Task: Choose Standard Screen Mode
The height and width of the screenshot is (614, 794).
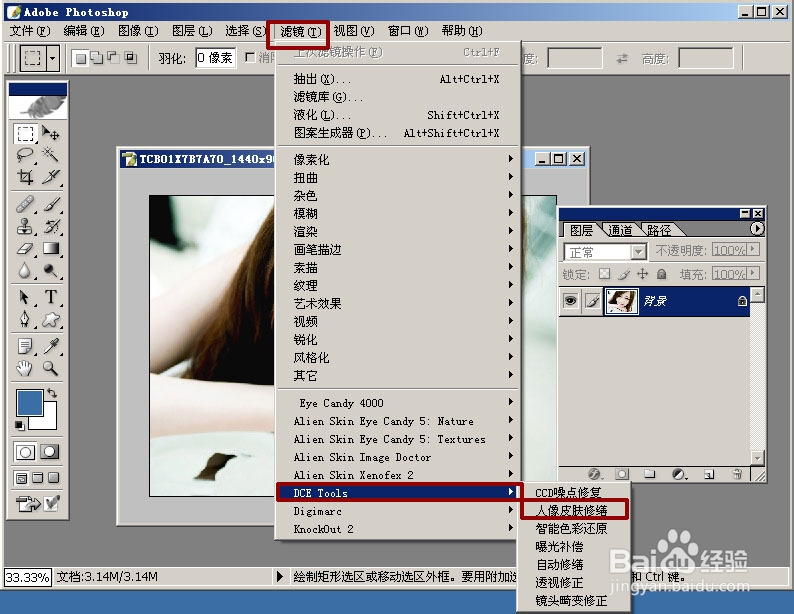Action: coord(22,478)
